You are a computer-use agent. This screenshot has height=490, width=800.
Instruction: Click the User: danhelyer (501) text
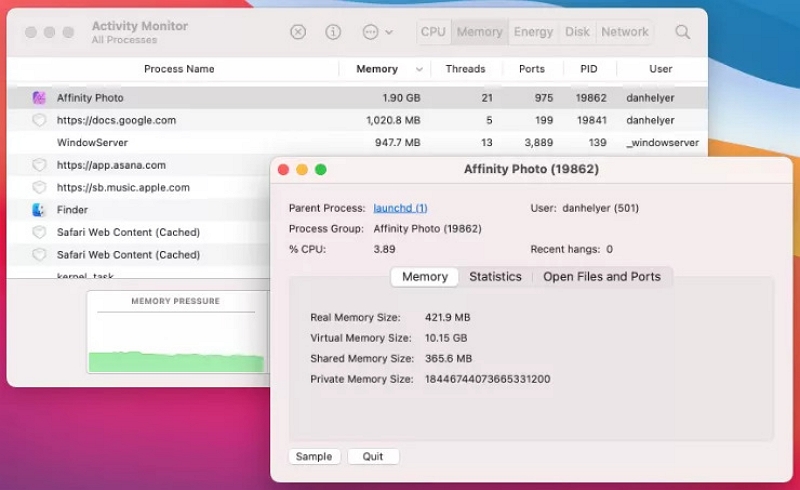coord(585,208)
